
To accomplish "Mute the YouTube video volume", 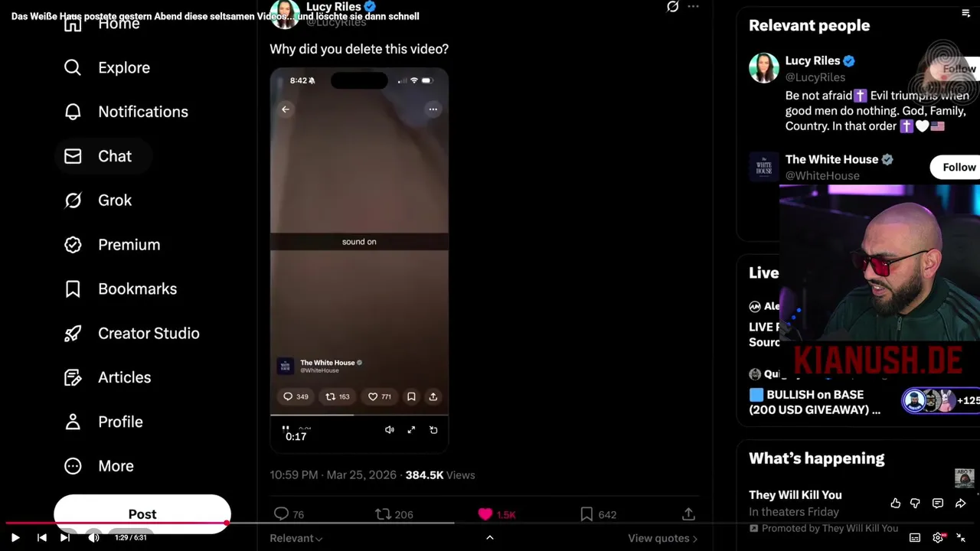I will click(93, 538).
